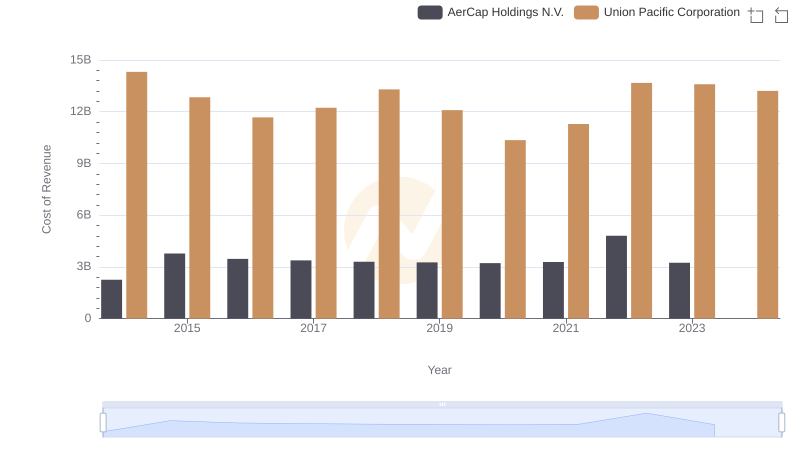Click the 3B y-axis label

click(x=84, y=266)
